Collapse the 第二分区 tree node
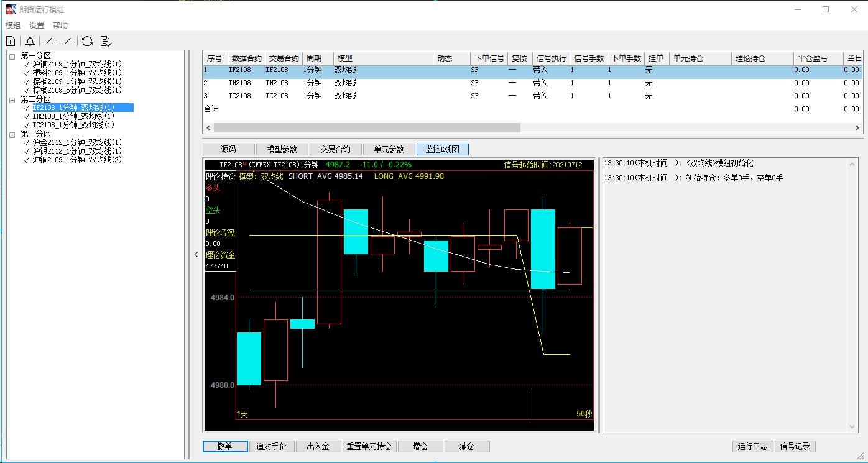 (13, 99)
